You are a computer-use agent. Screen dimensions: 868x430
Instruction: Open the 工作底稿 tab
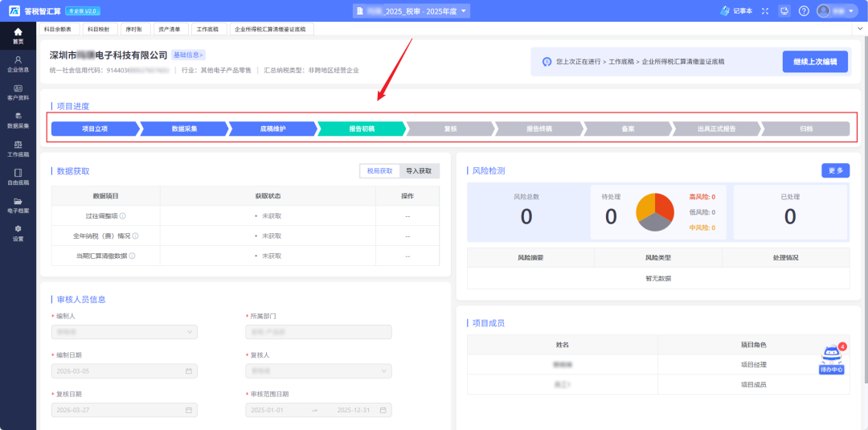point(208,29)
